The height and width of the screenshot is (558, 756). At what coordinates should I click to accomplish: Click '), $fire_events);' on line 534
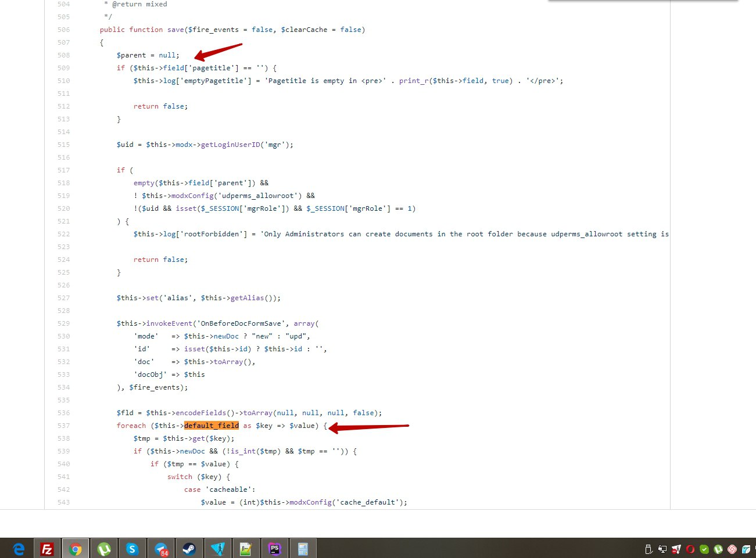152,387
